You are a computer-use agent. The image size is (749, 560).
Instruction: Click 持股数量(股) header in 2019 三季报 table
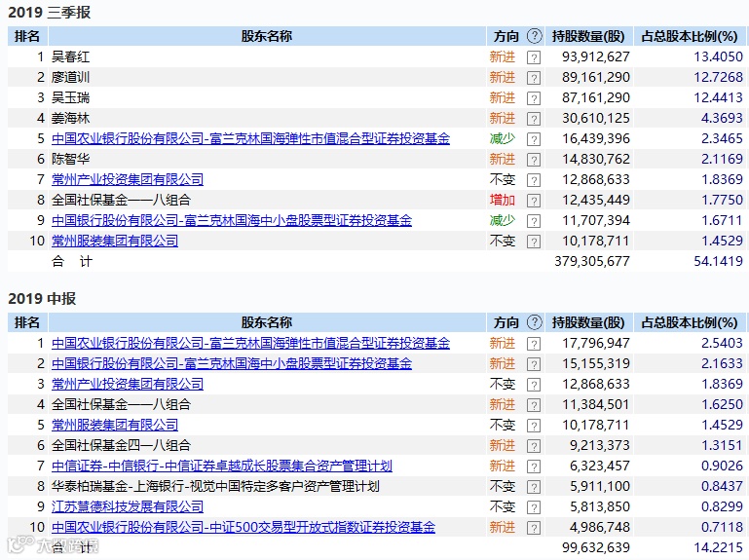click(x=588, y=36)
